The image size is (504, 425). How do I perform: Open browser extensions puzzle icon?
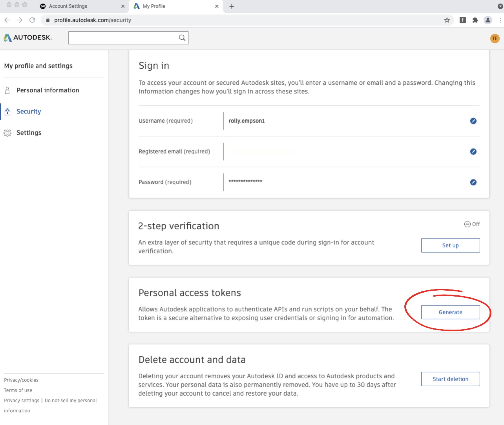click(475, 20)
